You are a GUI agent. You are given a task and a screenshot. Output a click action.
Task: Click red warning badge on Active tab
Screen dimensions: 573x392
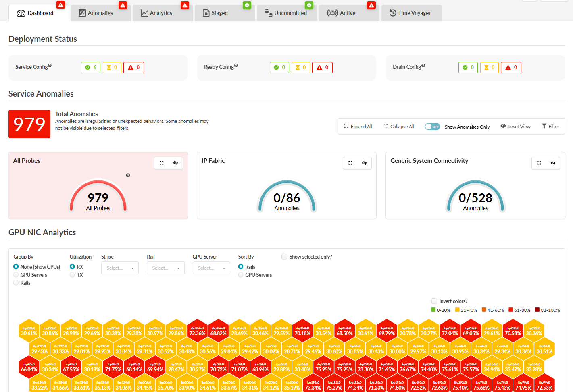(371, 5)
